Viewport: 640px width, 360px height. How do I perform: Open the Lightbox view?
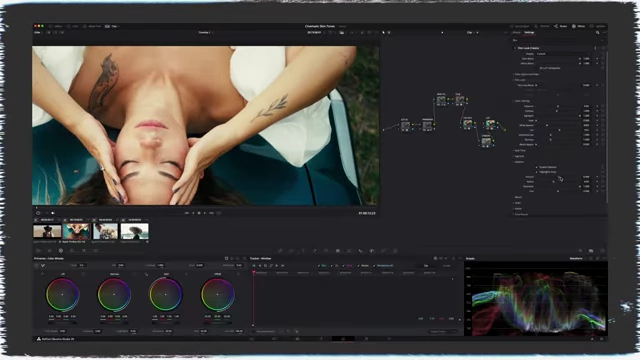(598, 26)
